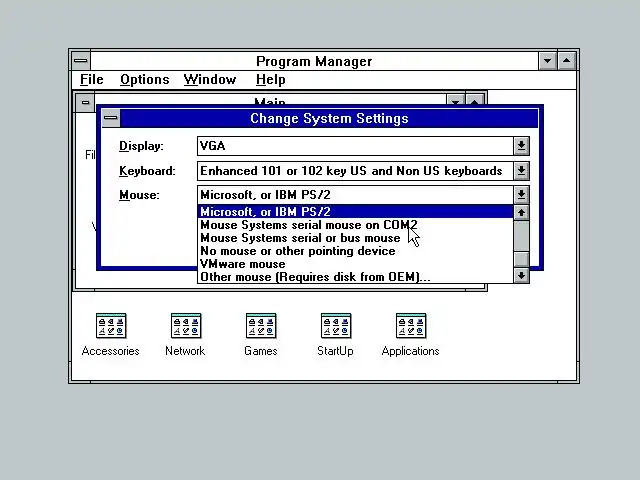This screenshot has width=640, height=480.
Task: Open the Main window control menu box
Action: point(85,102)
